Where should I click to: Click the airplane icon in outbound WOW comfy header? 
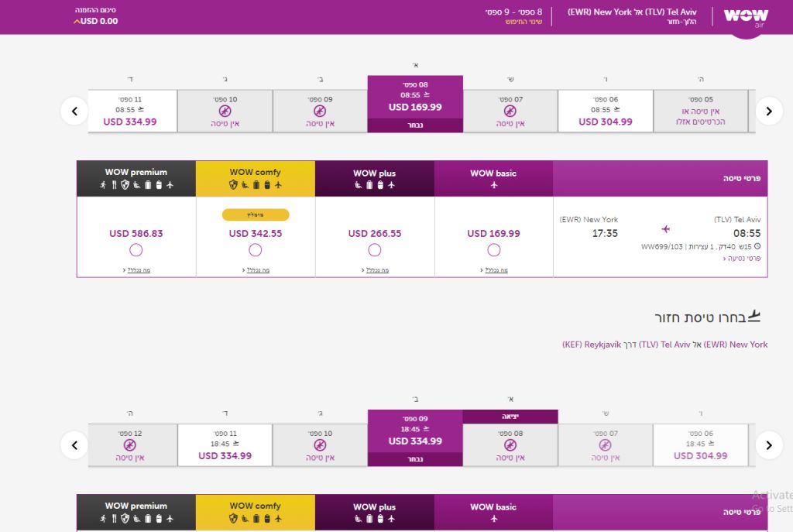(x=278, y=185)
